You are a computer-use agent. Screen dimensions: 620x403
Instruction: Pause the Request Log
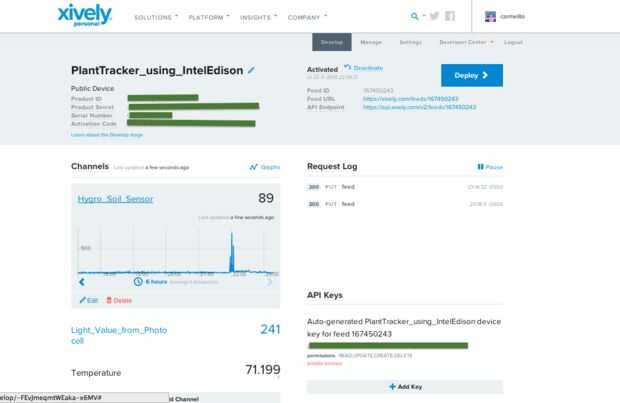coord(490,167)
